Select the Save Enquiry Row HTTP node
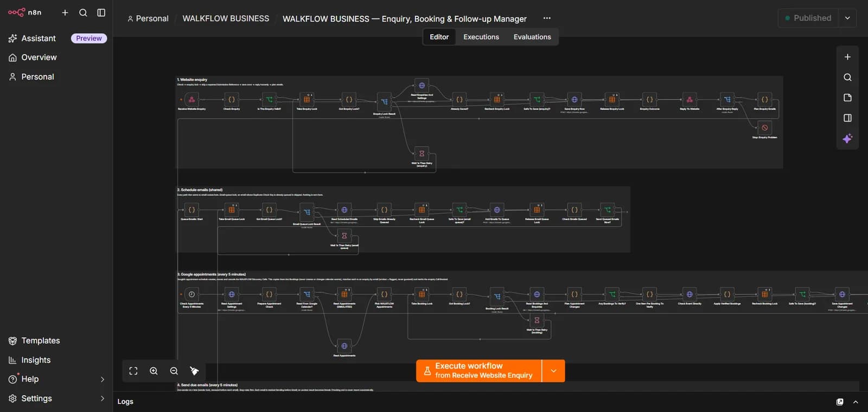The image size is (868, 412). (x=575, y=100)
